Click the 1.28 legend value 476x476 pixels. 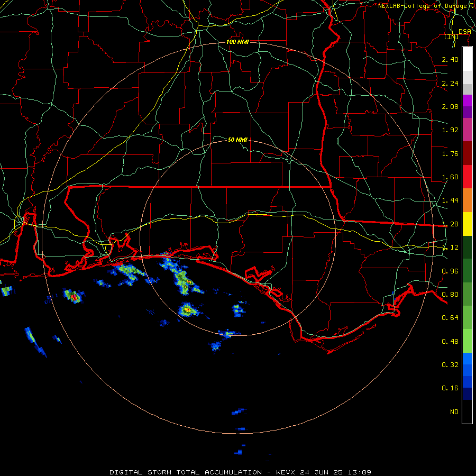point(450,224)
